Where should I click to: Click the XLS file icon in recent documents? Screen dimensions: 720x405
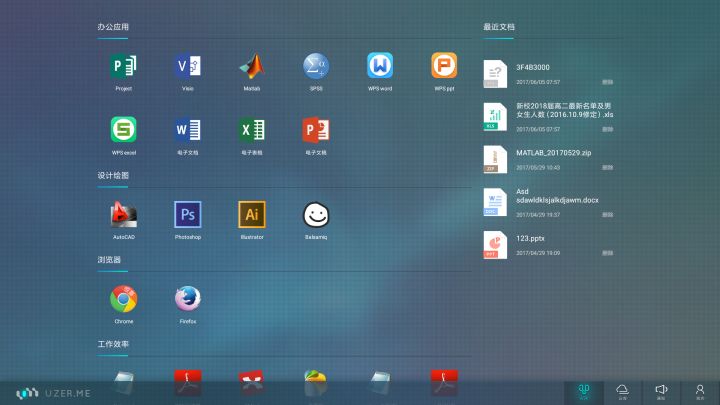coord(495,117)
